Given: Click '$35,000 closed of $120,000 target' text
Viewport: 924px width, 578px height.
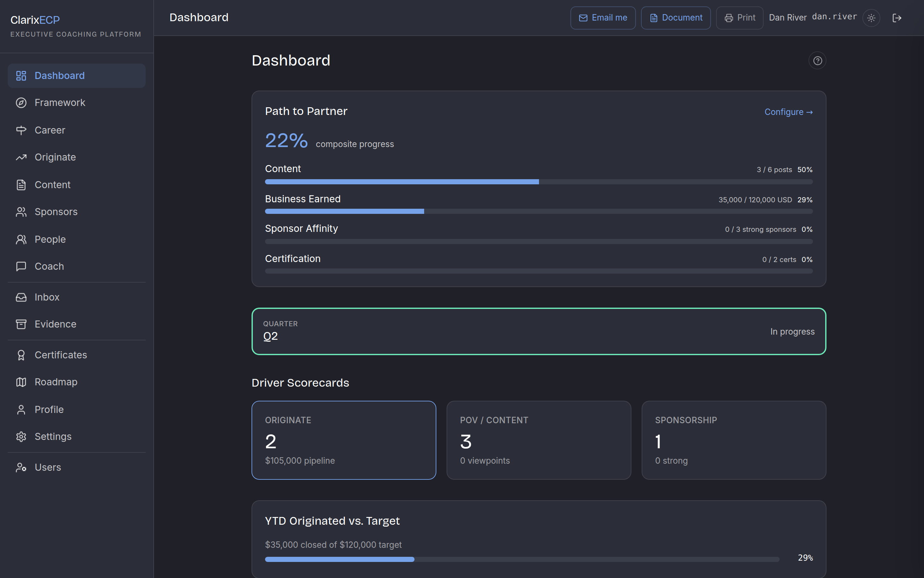Looking at the screenshot, I should click(x=333, y=545).
